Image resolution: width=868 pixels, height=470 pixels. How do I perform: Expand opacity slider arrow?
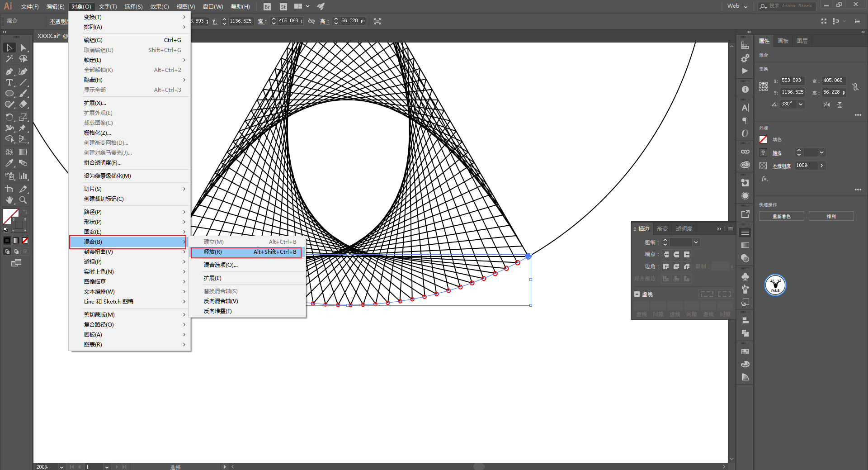point(821,166)
